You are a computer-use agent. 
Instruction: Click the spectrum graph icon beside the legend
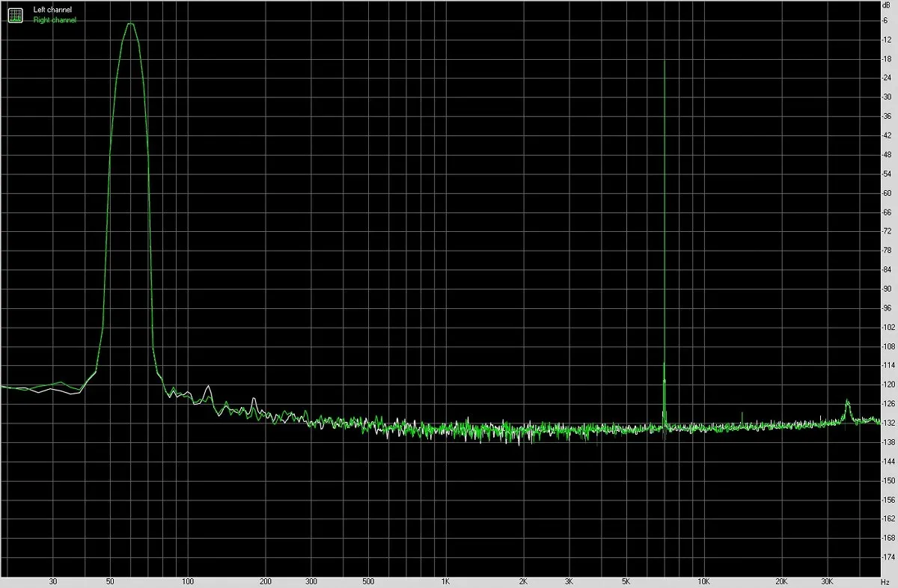pos(15,15)
